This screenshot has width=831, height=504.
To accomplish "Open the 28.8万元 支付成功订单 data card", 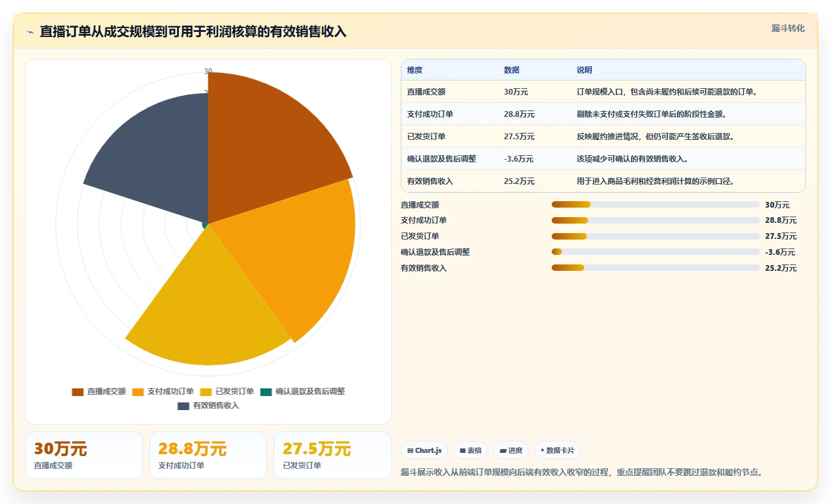I will click(208, 455).
